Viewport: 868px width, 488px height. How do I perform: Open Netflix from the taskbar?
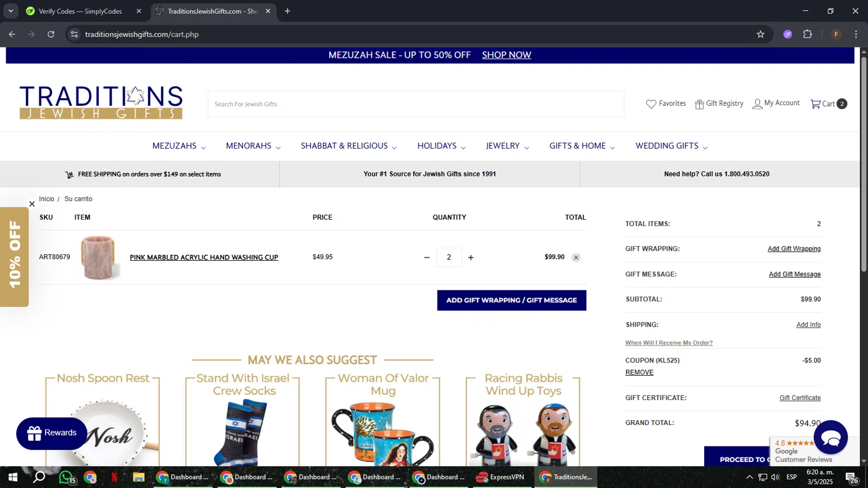(x=114, y=478)
